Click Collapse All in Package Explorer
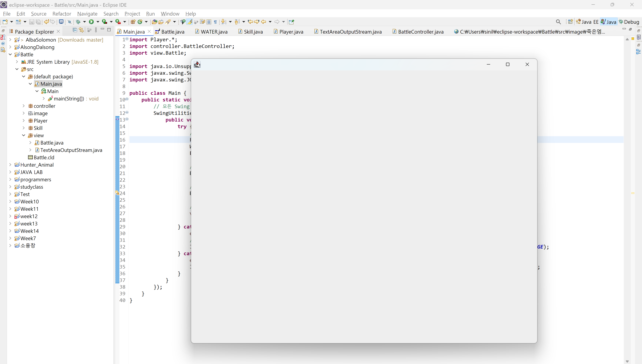Screen dimensions: 642x364 click(75, 30)
